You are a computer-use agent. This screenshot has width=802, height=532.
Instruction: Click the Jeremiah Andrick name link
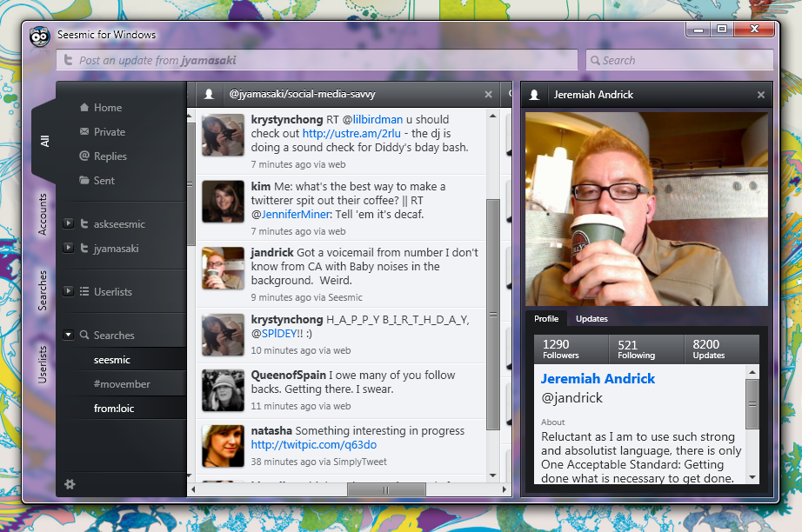point(598,379)
